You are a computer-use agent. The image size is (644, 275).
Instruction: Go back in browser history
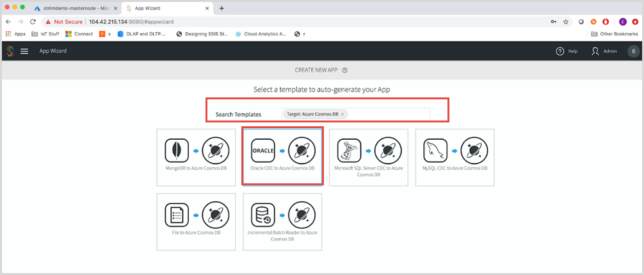coord(8,22)
